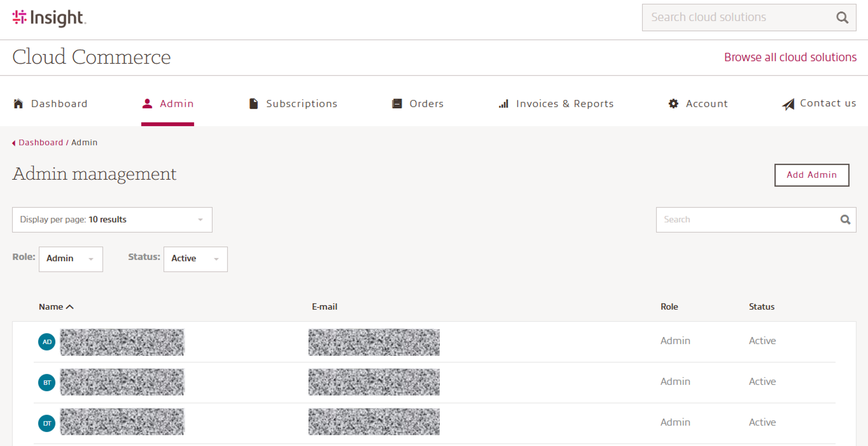Change the Status filter from Active
Viewport: 868px width, 446px height.
[195, 259]
